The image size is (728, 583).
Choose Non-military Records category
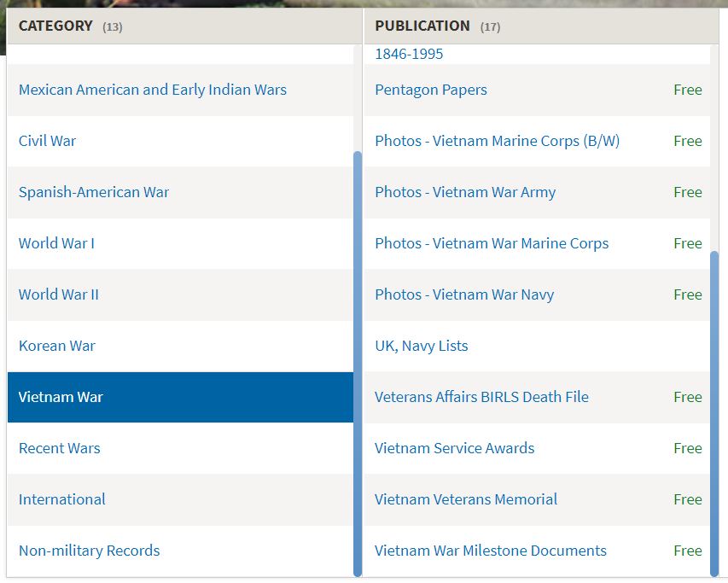(x=90, y=551)
